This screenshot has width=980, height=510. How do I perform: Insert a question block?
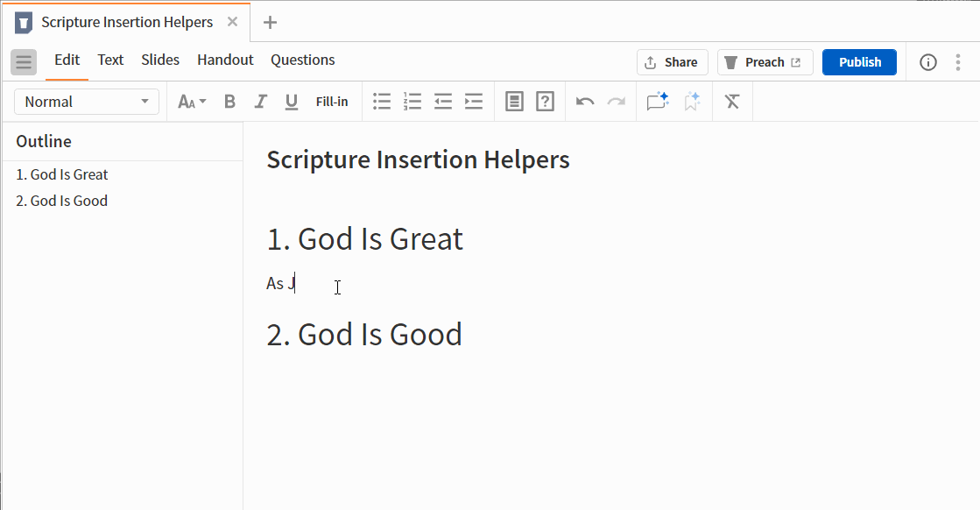point(545,102)
